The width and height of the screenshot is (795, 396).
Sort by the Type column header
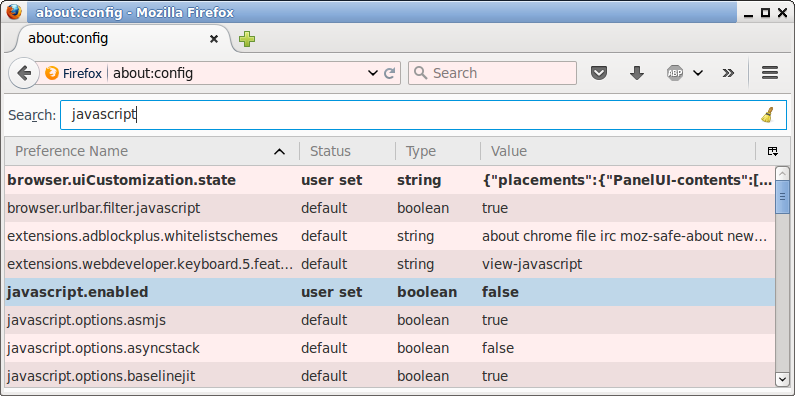coord(438,151)
